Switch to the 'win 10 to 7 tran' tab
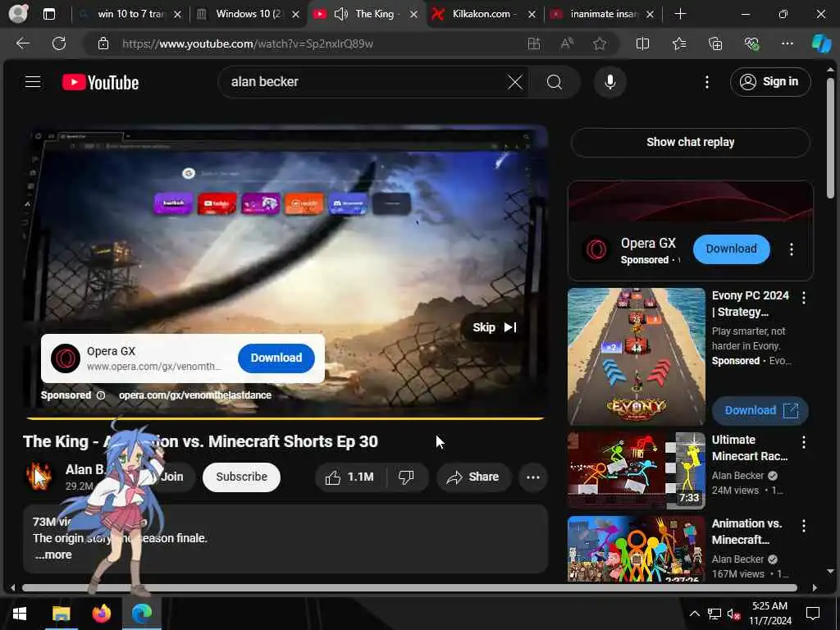This screenshot has height=630, width=840. 130,14
